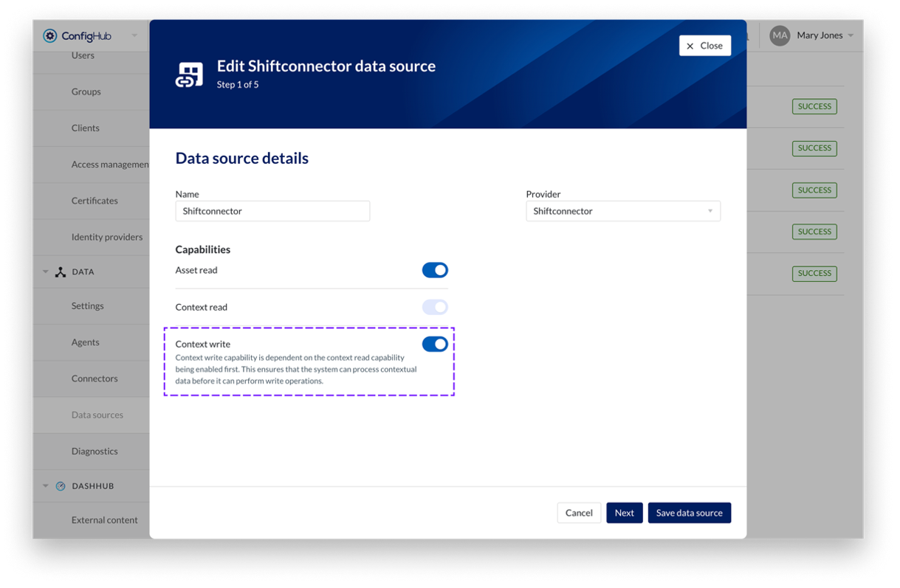Click the DATA section network icon

pos(61,272)
